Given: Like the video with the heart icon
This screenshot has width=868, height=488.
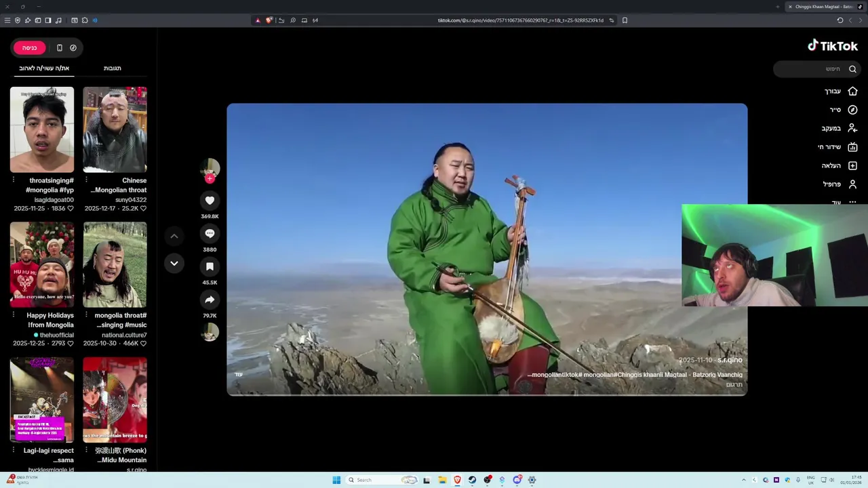Looking at the screenshot, I should (x=210, y=200).
